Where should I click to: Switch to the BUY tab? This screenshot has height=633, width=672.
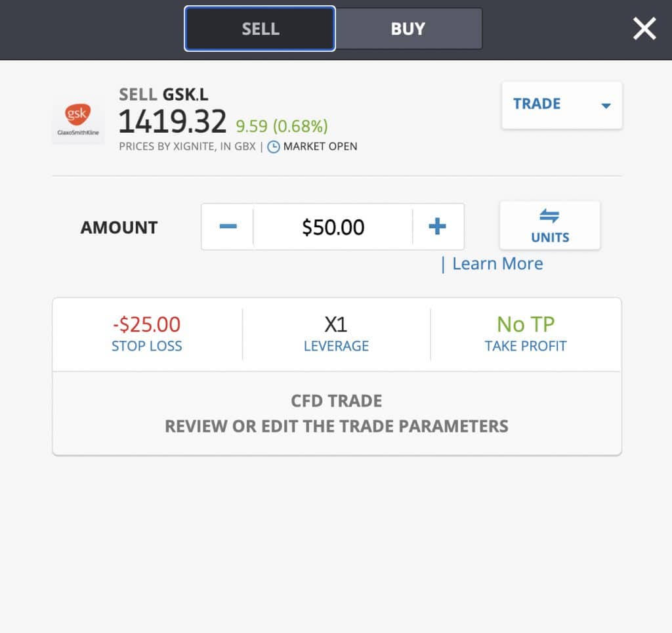point(408,29)
